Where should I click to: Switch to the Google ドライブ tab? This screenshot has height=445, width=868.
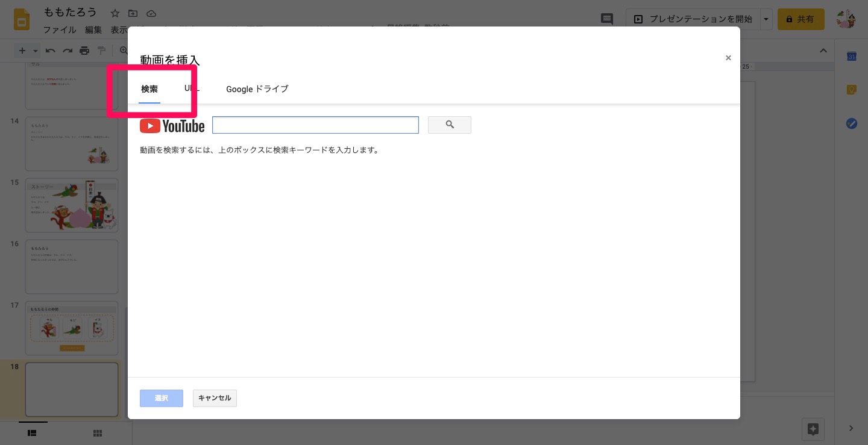click(x=257, y=89)
